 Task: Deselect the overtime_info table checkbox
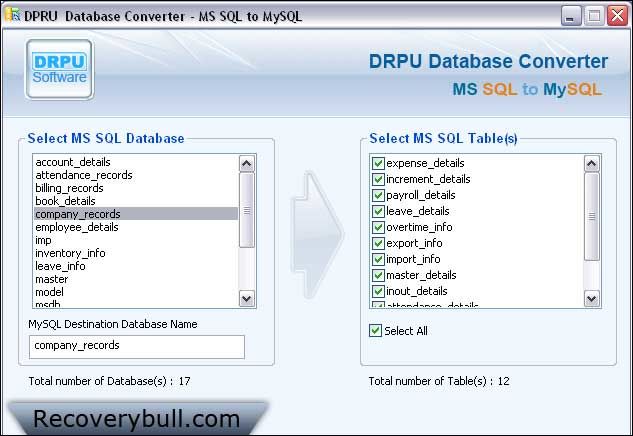378,227
